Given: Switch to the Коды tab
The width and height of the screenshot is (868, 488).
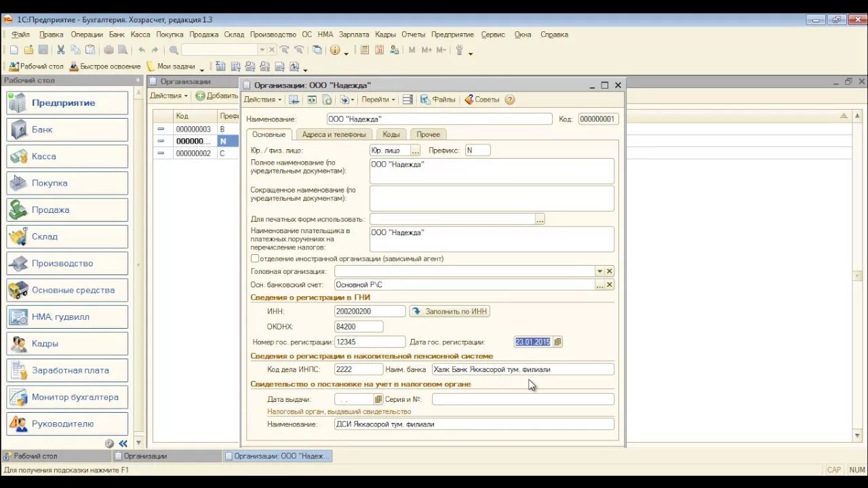Looking at the screenshot, I should (x=391, y=134).
